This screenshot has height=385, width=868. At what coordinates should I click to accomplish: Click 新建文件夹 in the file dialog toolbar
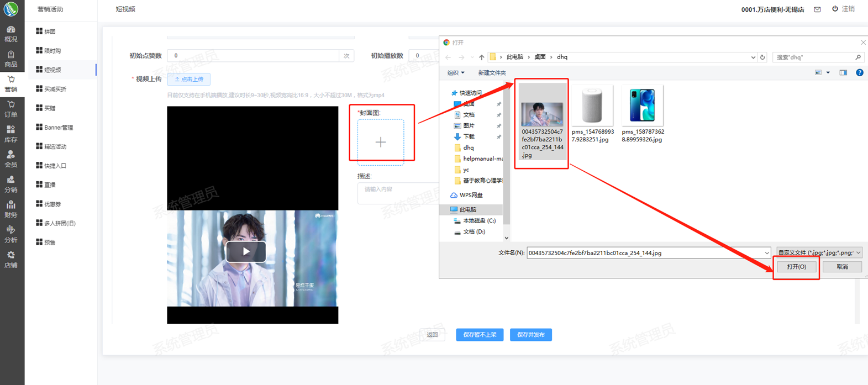492,73
